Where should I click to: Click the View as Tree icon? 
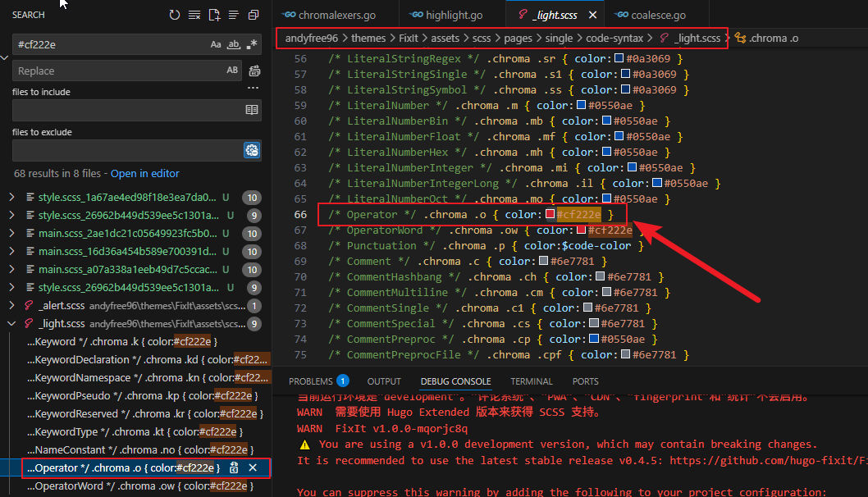tap(234, 15)
